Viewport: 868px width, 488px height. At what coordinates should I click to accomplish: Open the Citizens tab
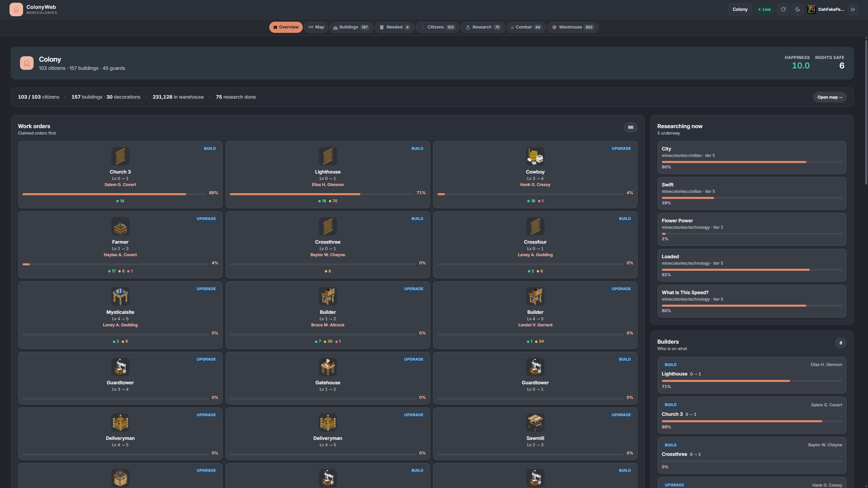[x=437, y=27]
